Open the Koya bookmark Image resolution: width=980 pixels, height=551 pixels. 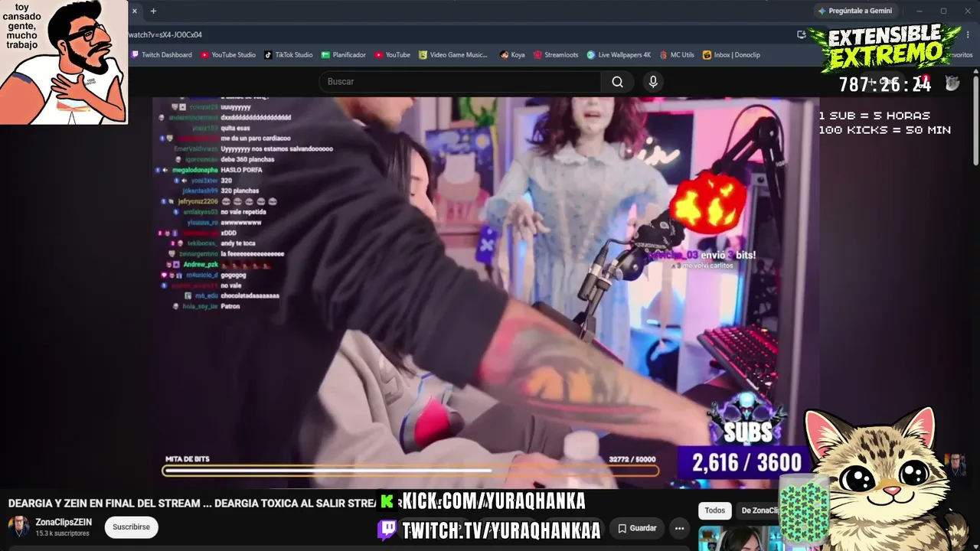point(512,55)
